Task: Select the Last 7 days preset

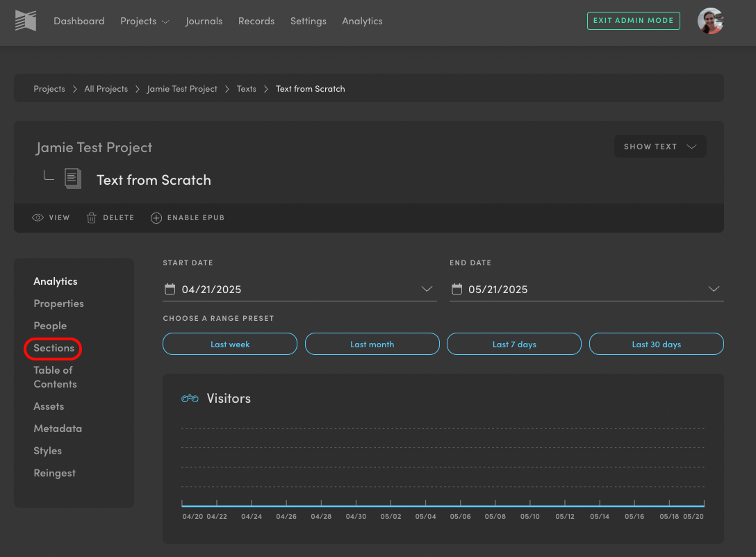Action: coord(513,343)
